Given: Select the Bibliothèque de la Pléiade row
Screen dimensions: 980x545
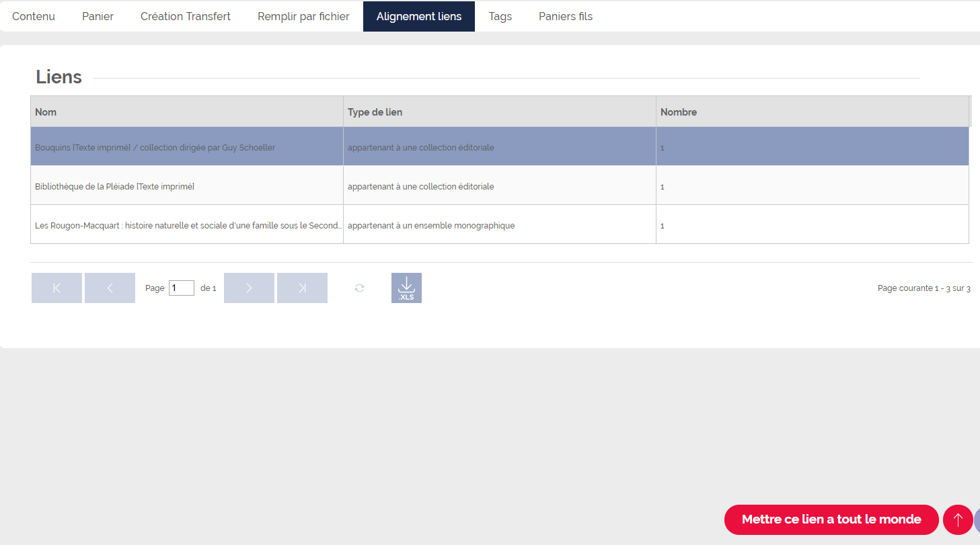Looking at the screenshot, I should pos(500,185).
